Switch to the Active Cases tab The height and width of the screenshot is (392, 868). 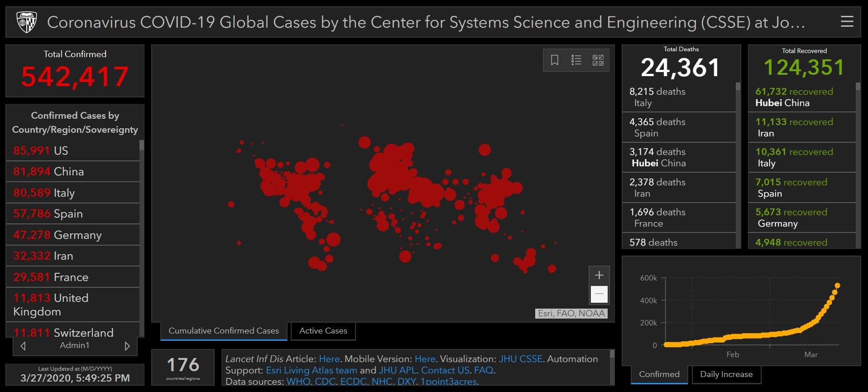point(323,331)
